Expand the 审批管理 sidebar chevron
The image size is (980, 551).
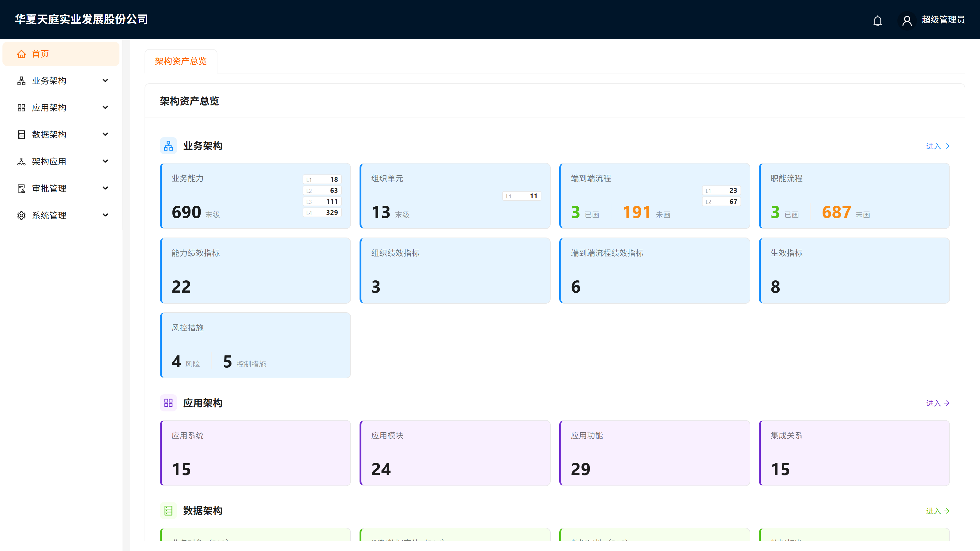pyautogui.click(x=105, y=189)
